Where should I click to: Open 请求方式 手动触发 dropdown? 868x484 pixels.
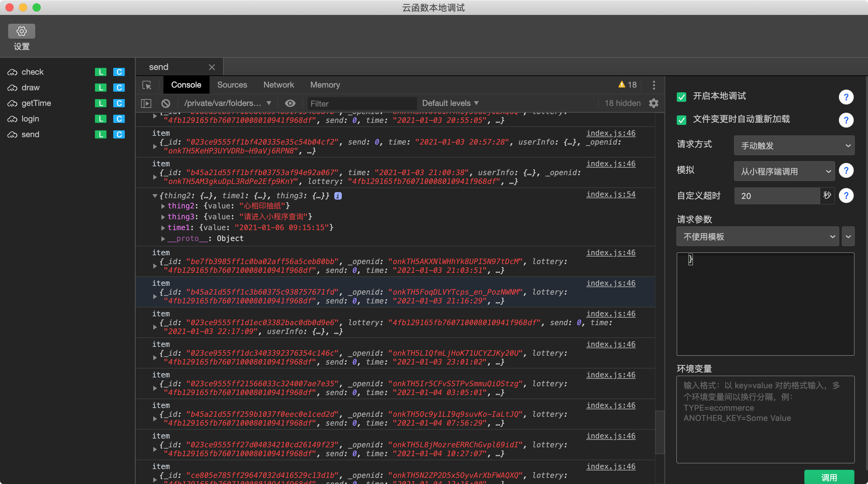[x=794, y=146]
